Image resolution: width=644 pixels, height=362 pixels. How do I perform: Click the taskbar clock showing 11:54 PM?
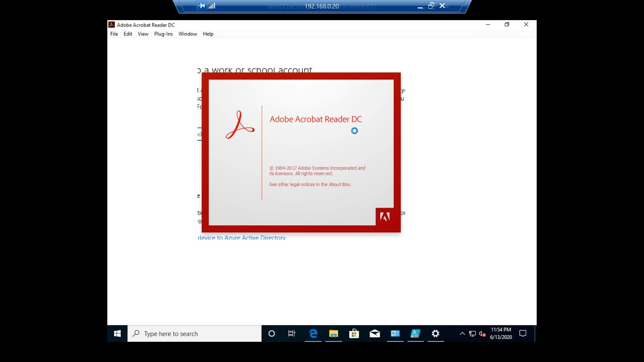[x=501, y=333]
